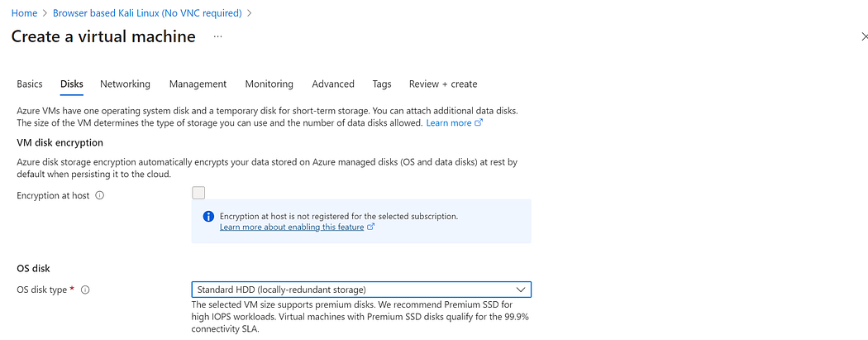Switch to the Tags tab
This screenshot has width=868, height=340.
coord(382,84)
